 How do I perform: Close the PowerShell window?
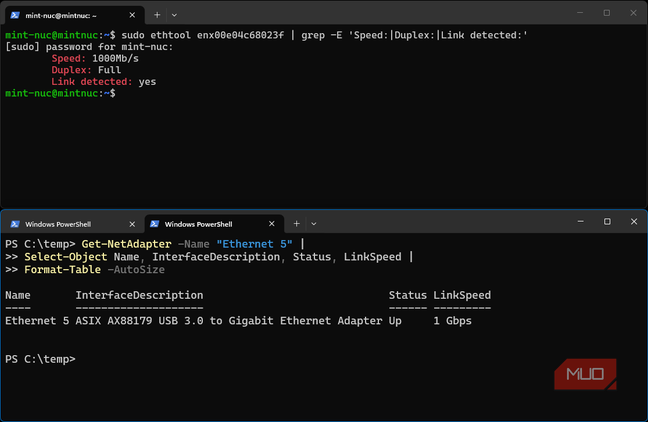click(x=634, y=222)
